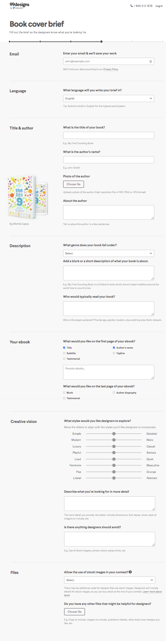Image resolution: width=166 pixels, height=644 pixels.
Task: Click the book title input field
Action: coord(109,135)
